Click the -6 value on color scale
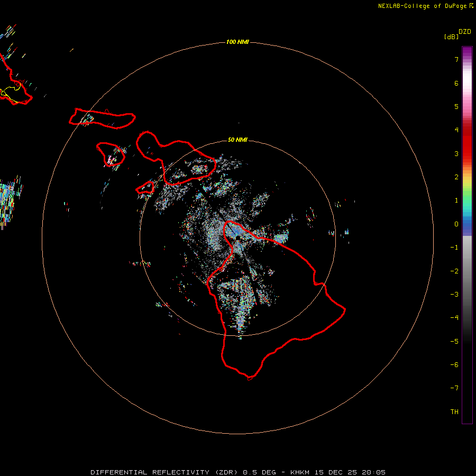Screen dimensions: 476x476 (x=454, y=365)
